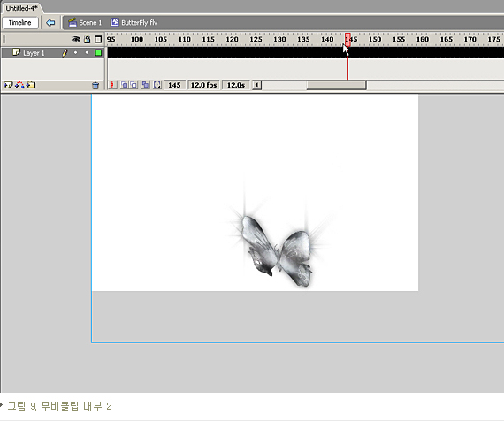Viewport: 504px width, 430px height.
Task: Click the Timeline toggle button
Action: pyautogui.click(x=20, y=22)
